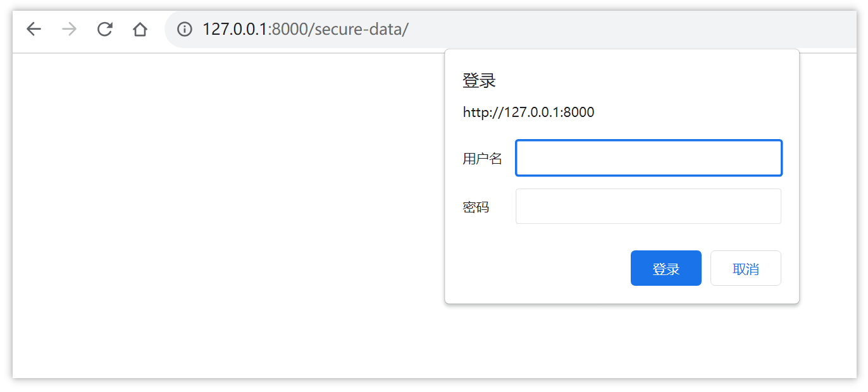
Task: Click the http://127.0.0.1:8000 text in dialog
Action: pos(528,112)
